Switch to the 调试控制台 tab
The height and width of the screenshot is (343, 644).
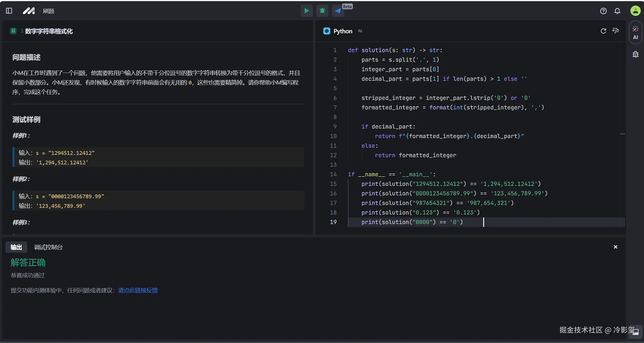point(48,247)
